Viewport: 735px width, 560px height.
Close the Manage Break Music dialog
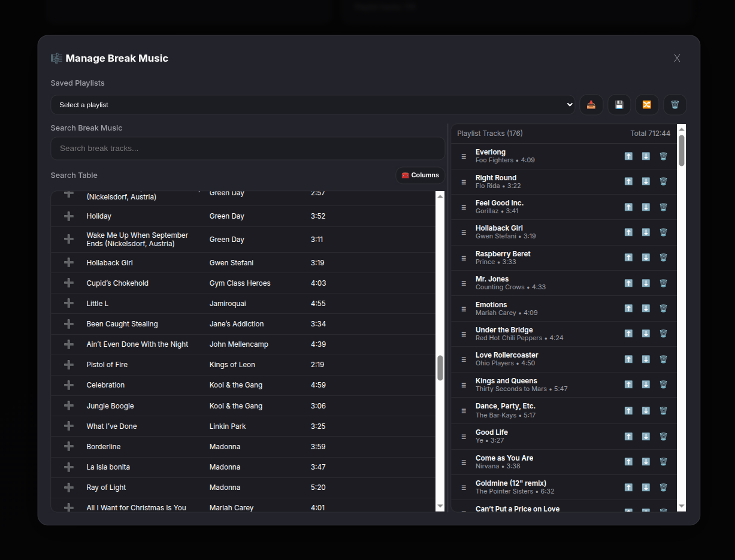[x=677, y=58]
